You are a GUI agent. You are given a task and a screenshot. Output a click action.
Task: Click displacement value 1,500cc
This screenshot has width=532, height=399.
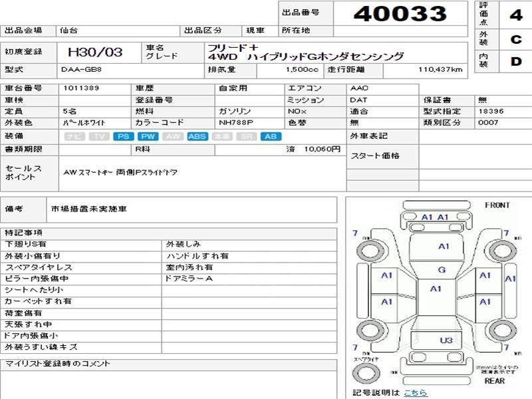[302, 70]
